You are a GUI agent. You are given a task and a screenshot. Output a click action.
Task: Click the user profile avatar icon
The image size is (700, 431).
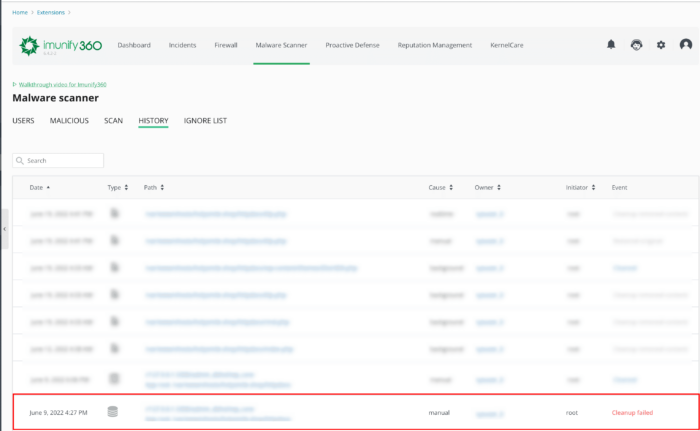(x=685, y=45)
